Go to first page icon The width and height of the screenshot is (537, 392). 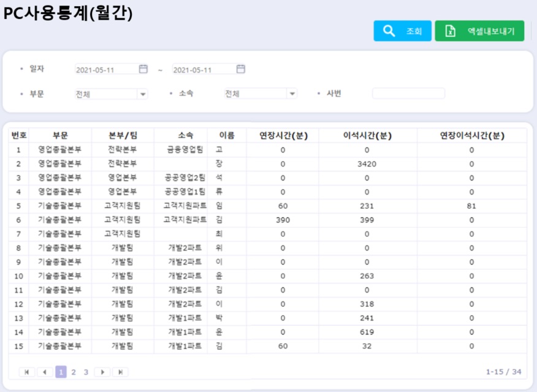[x=27, y=372]
